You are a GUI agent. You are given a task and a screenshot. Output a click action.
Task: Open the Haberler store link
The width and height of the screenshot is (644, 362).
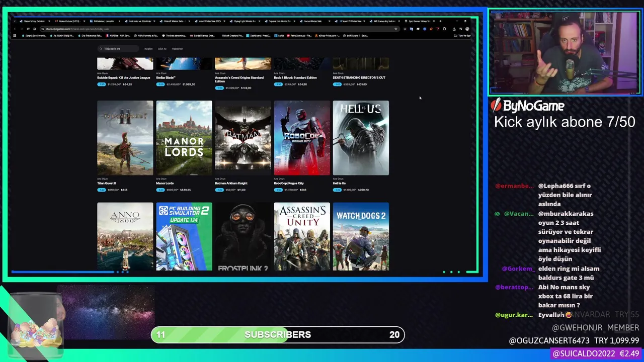coord(177,49)
